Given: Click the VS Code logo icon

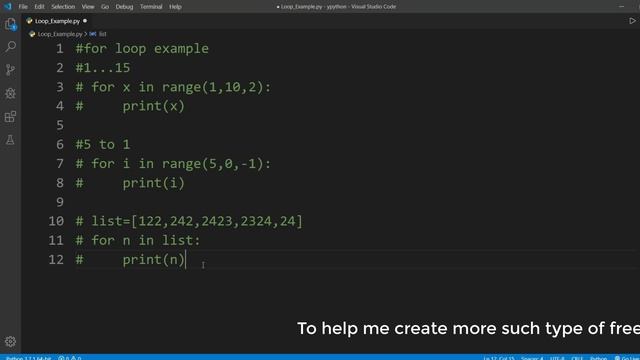Looking at the screenshot, I should (8, 7).
